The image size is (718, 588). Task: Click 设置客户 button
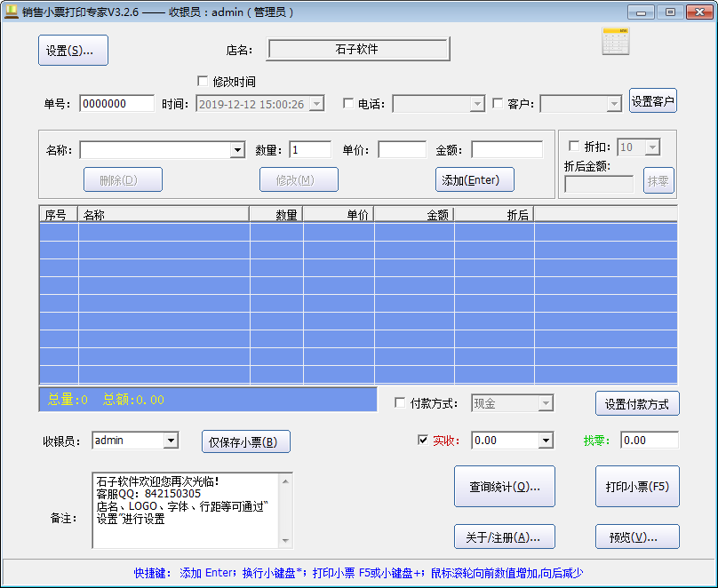point(652,100)
